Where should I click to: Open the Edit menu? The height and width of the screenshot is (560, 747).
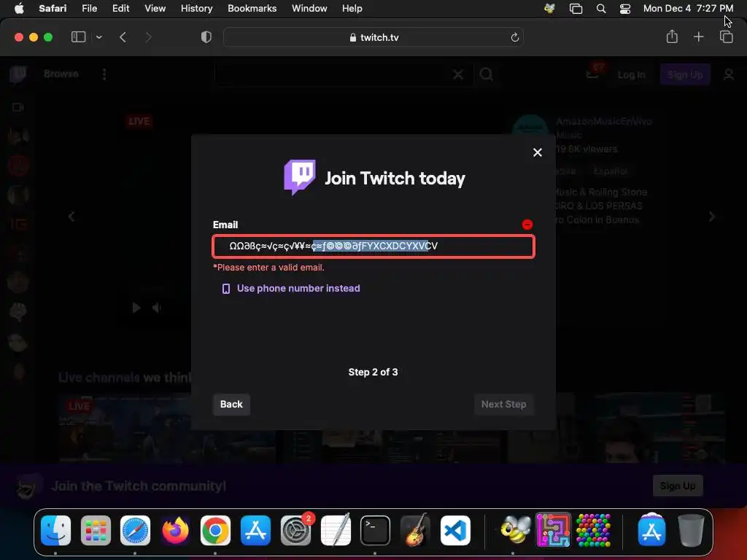[x=120, y=9]
